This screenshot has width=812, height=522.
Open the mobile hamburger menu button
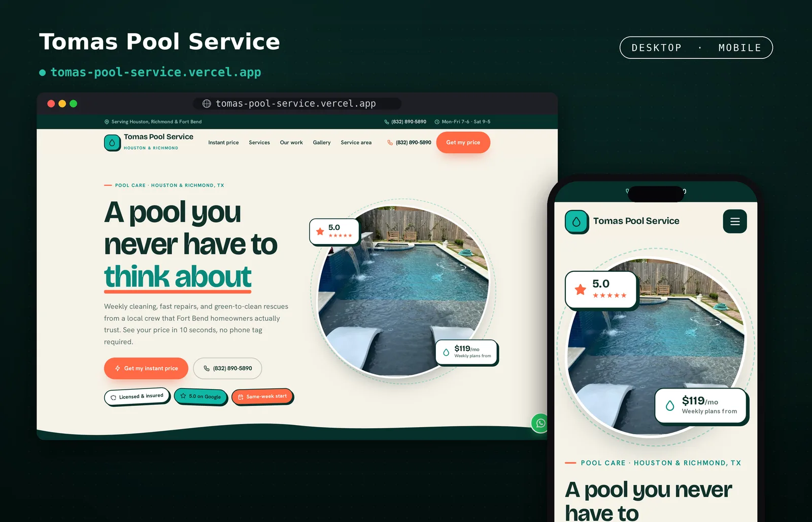[735, 221]
